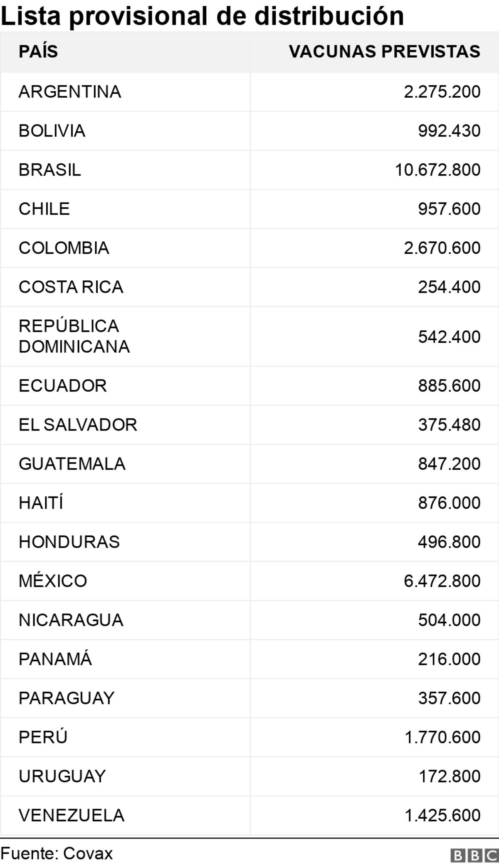The image size is (499, 868).
Task: Select the PERÚ row label
Action: 43,737
